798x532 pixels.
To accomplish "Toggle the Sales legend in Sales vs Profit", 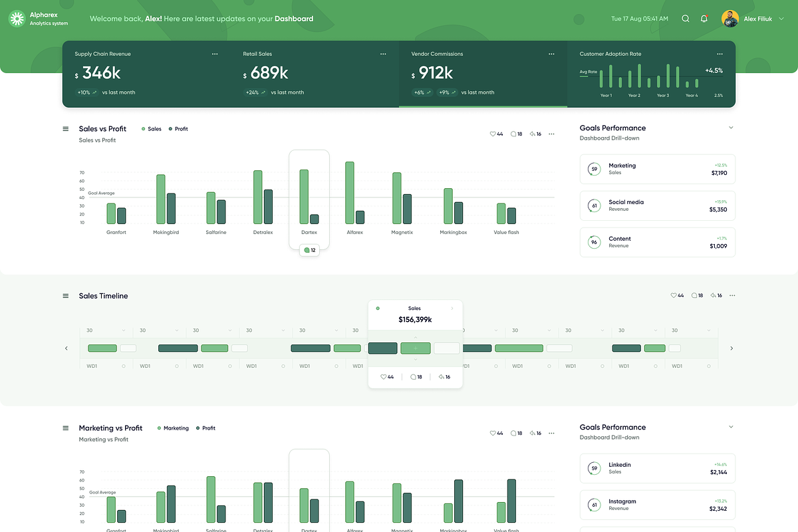I will 152,129.
